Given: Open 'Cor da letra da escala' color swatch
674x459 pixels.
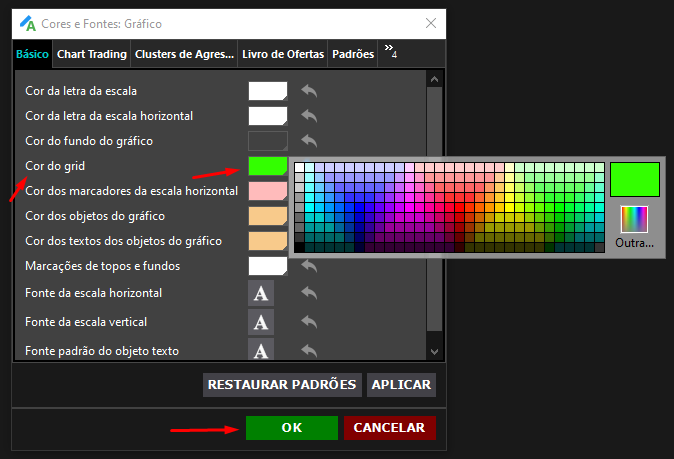Looking at the screenshot, I should (x=268, y=91).
